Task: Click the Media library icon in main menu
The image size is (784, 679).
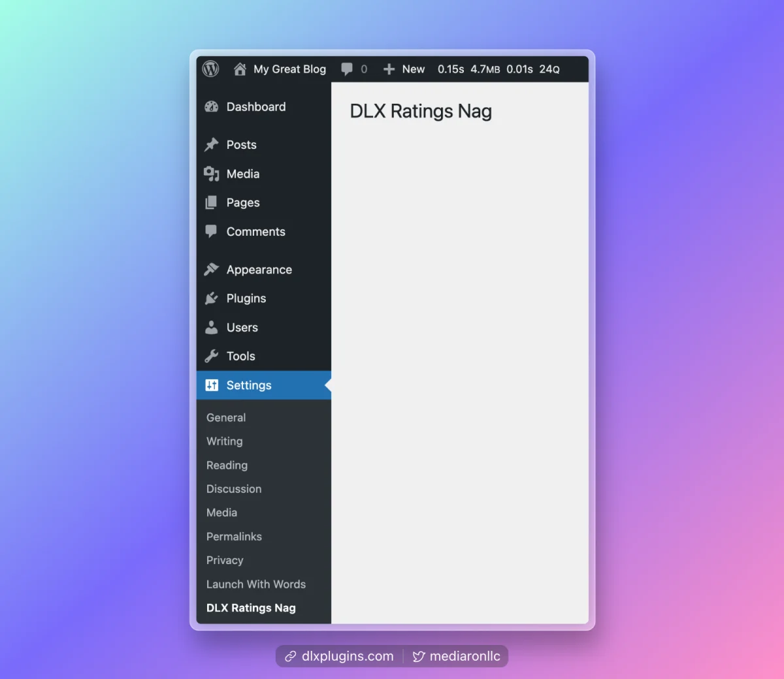Action: click(211, 174)
